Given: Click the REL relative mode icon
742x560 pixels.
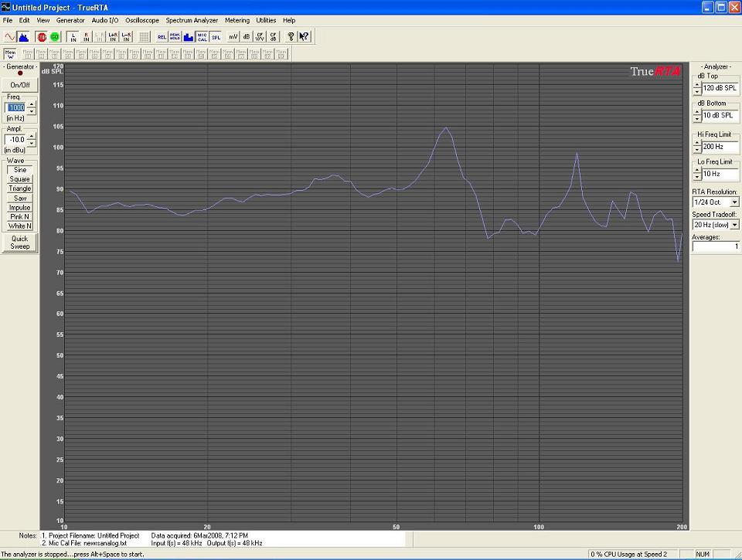Looking at the screenshot, I should point(162,36).
